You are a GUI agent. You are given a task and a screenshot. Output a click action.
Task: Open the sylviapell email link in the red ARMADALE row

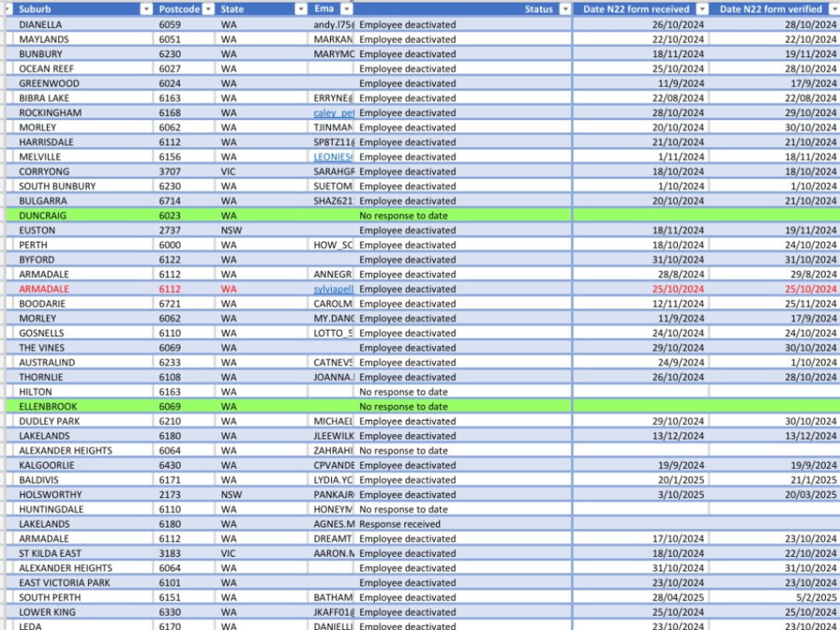[x=333, y=289]
